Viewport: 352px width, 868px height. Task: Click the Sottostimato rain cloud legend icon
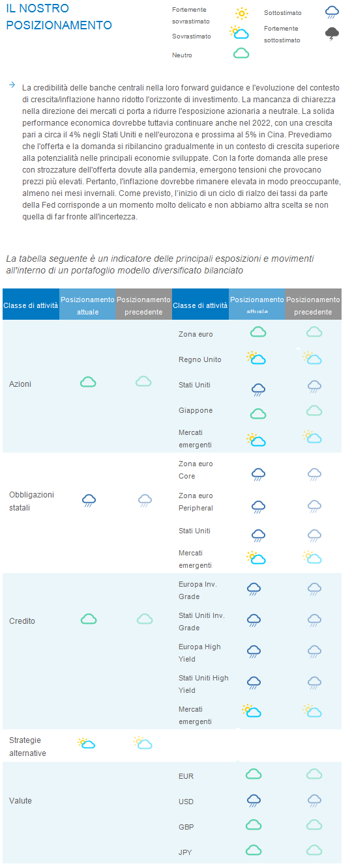tap(332, 12)
